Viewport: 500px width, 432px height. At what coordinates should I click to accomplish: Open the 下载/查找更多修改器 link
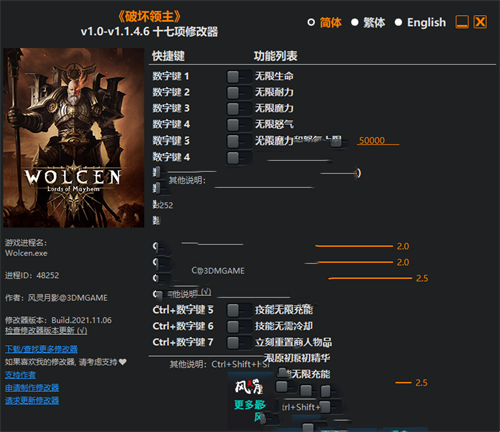click(41, 349)
